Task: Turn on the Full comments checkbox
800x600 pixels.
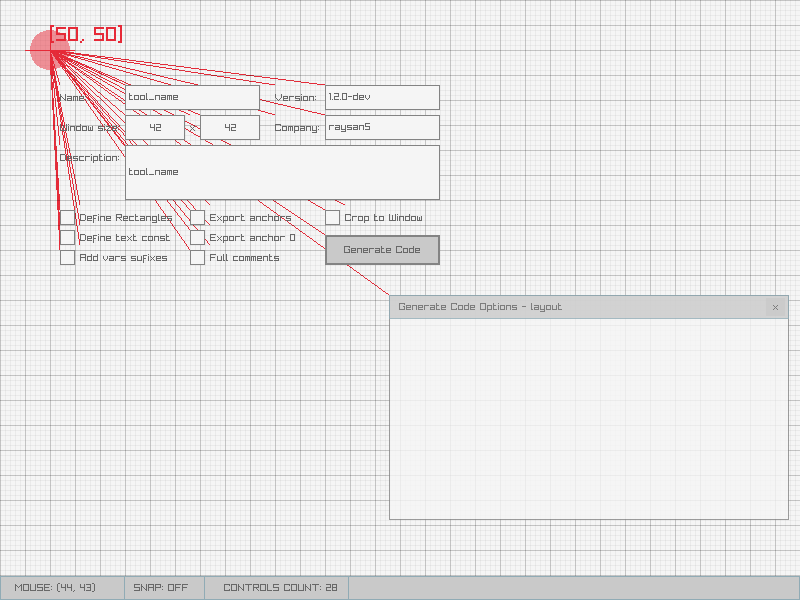Action: 198,258
